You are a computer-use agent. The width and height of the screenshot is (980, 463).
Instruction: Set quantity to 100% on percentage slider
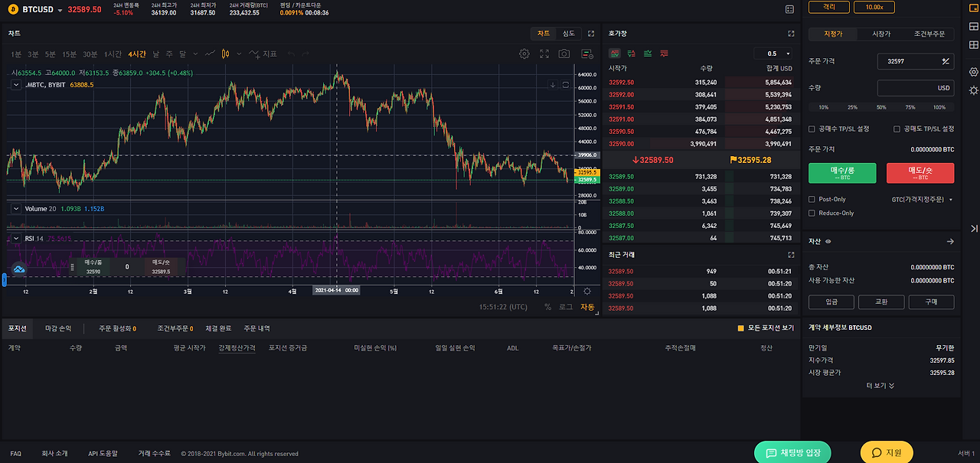click(x=939, y=107)
